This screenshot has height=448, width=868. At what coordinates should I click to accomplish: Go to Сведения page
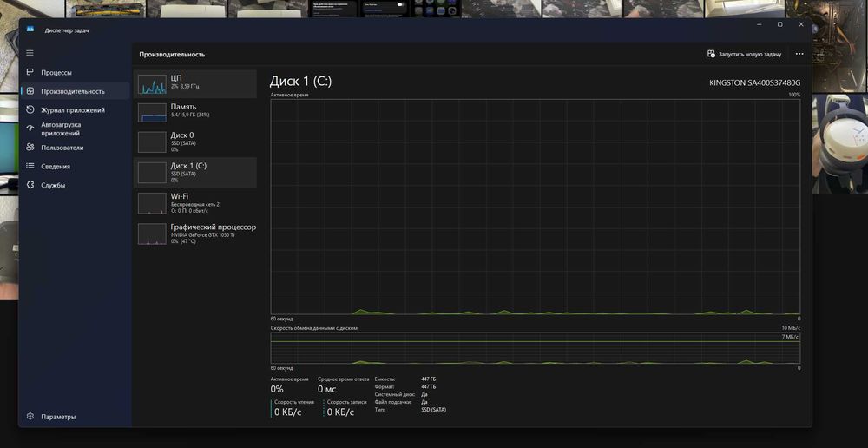[76, 166]
